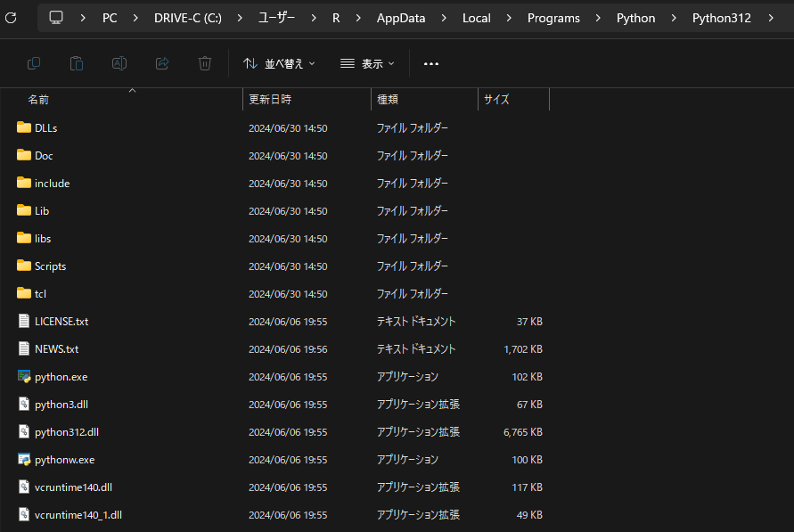The width and height of the screenshot is (794, 532).
Task: Click テキスト ドキュメント type of LICENSE.txt
Action: [x=416, y=322]
